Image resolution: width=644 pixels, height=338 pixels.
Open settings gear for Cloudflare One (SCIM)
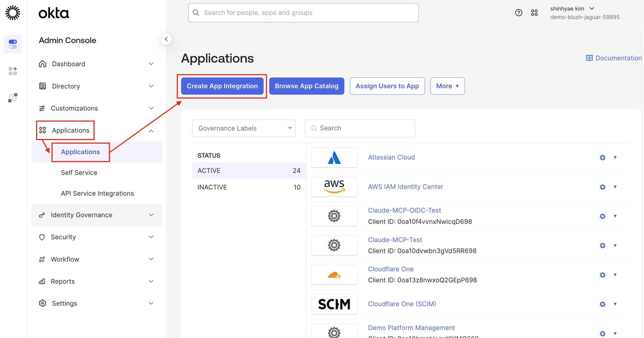pyautogui.click(x=602, y=304)
